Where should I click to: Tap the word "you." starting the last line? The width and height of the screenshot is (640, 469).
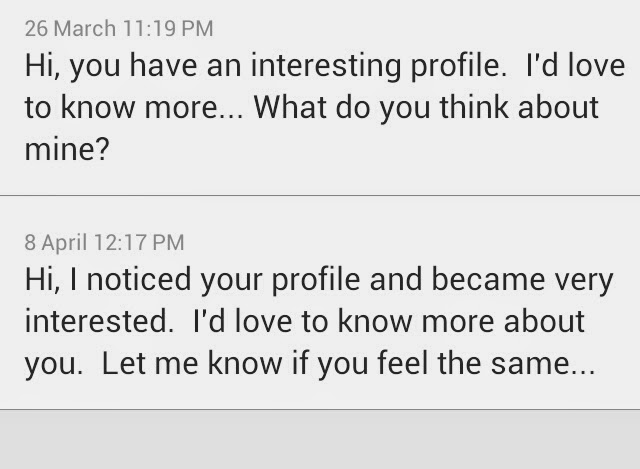pos(53,364)
